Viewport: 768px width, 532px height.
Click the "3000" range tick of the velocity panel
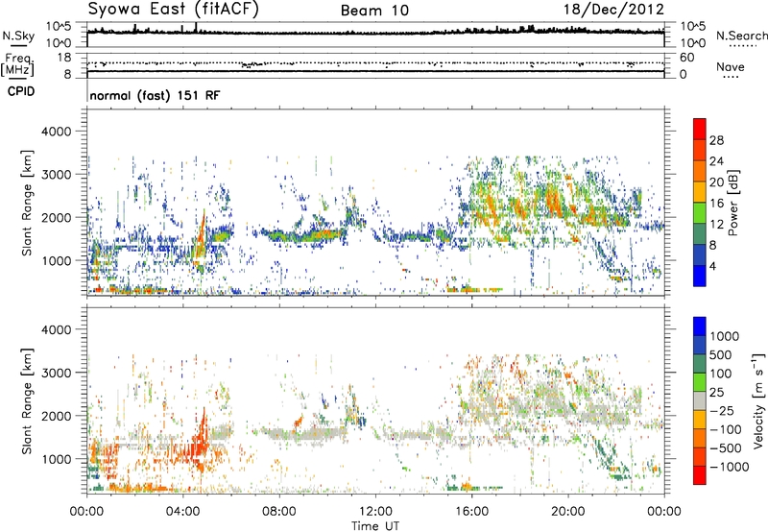(x=56, y=373)
